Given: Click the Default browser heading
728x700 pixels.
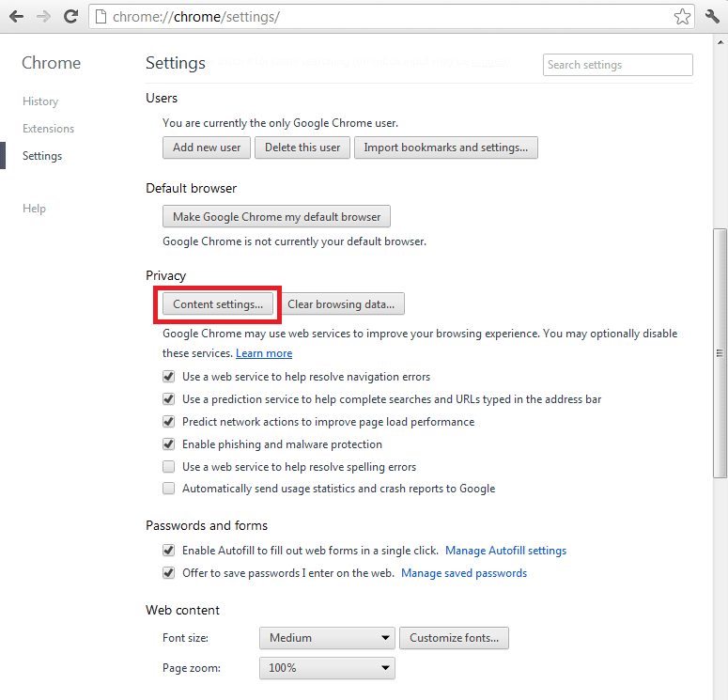Looking at the screenshot, I should 192,188.
